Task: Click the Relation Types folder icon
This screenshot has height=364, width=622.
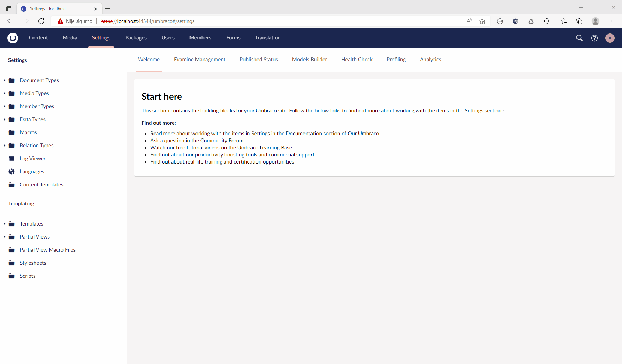Action: 12,146
